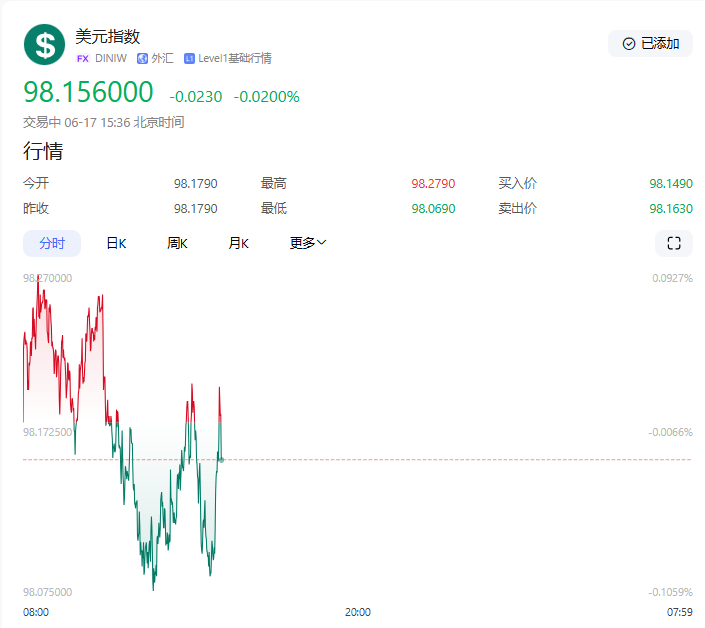Toggle the 已添加 watchlist button
The image size is (705, 628).
(650, 43)
